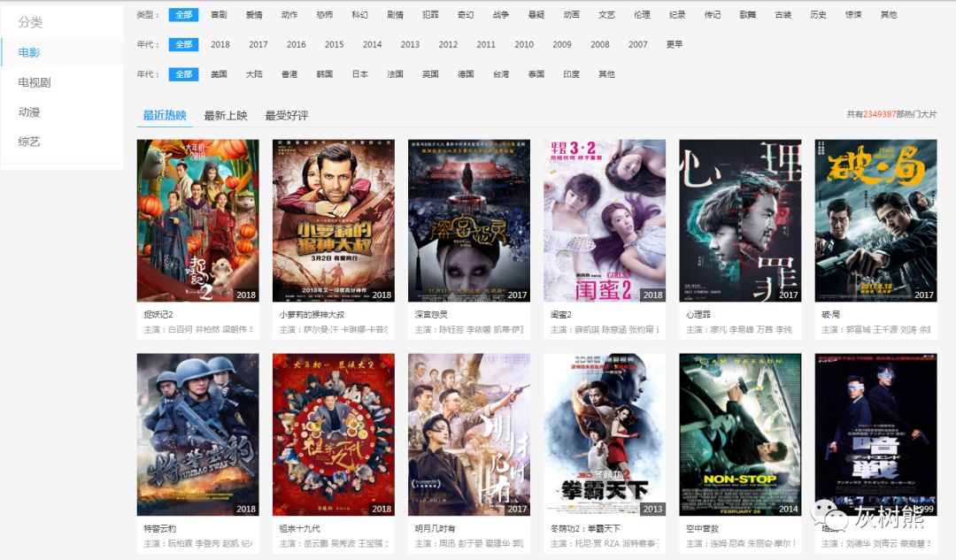Choose the 更早 year filter
This screenshot has width=956, height=560.
(x=675, y=44)
